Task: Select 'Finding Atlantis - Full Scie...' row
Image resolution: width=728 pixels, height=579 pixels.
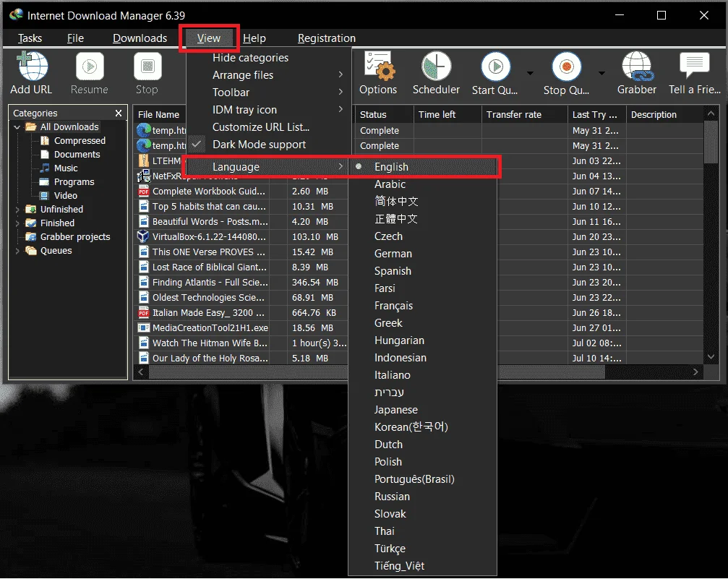Action: click(x=241, y=283)
